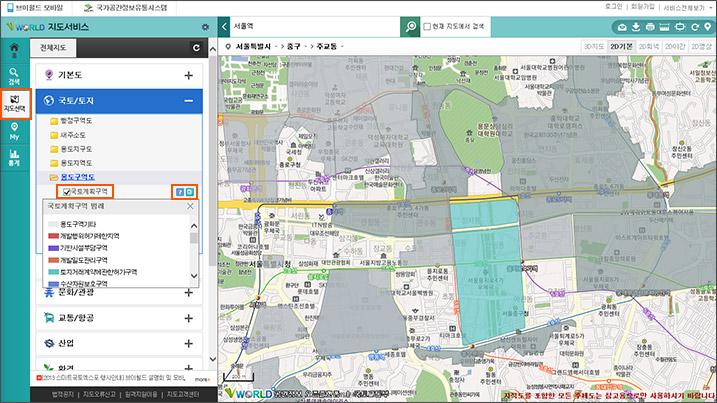Tick the 현재 지도에서 검색 checkbox
Screen dimensions: 717x403
pos(427,27)
